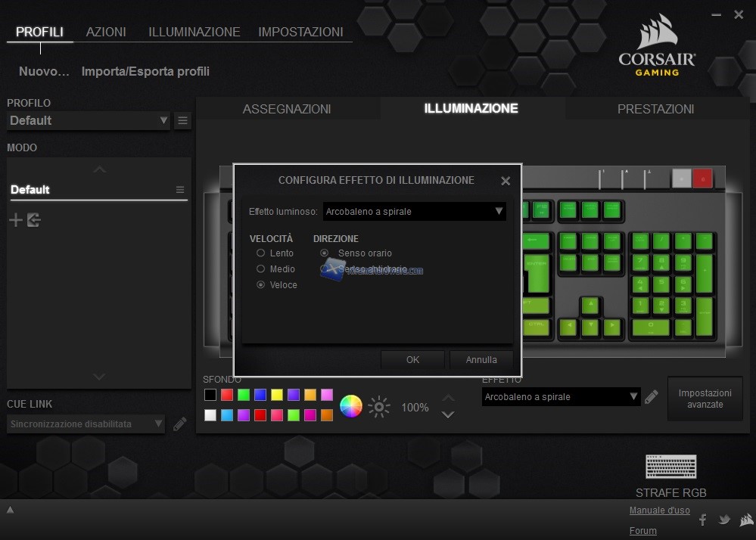This screenshot has width=756, height=540.
Task: Select Lento speed option
Action: pos(261,253)
